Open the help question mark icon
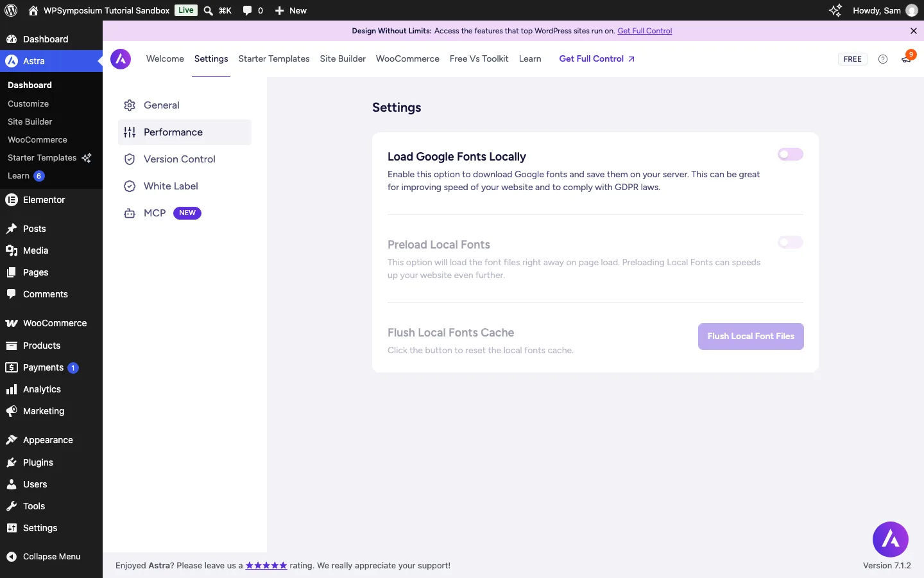924x578 pixels. pos(883,59)
